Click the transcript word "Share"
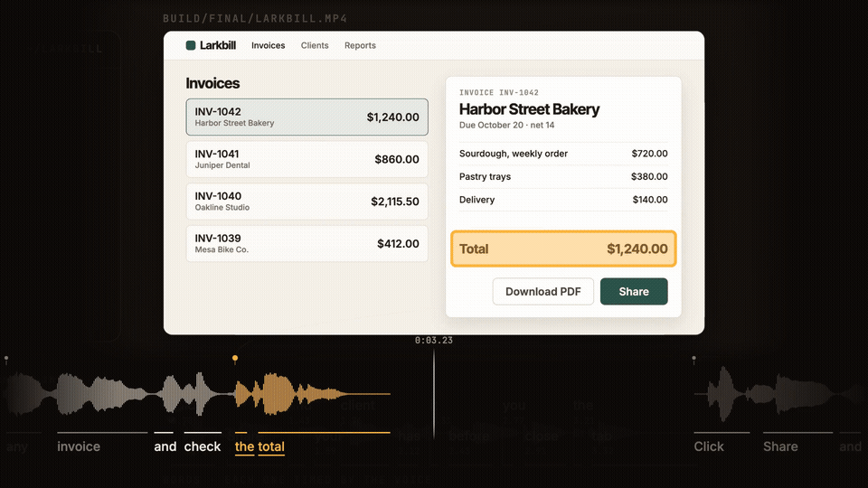This screenshot has width=868, height=488. 780,446
